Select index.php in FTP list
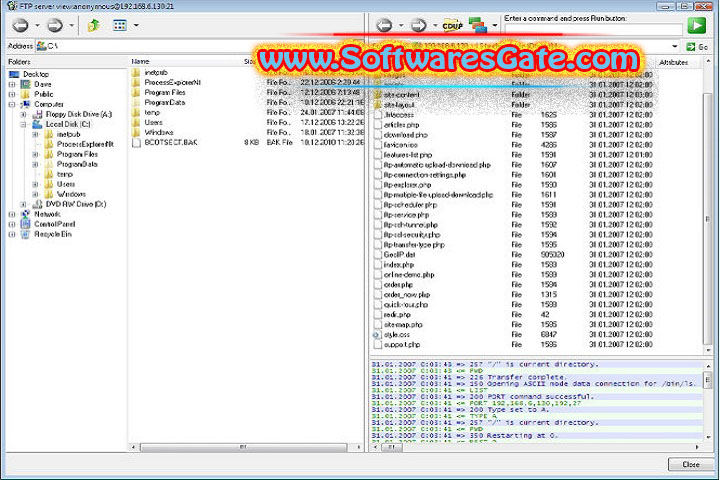Image resolution: width=720 pixels, height=480 pixels. click(x=399, y=265)
